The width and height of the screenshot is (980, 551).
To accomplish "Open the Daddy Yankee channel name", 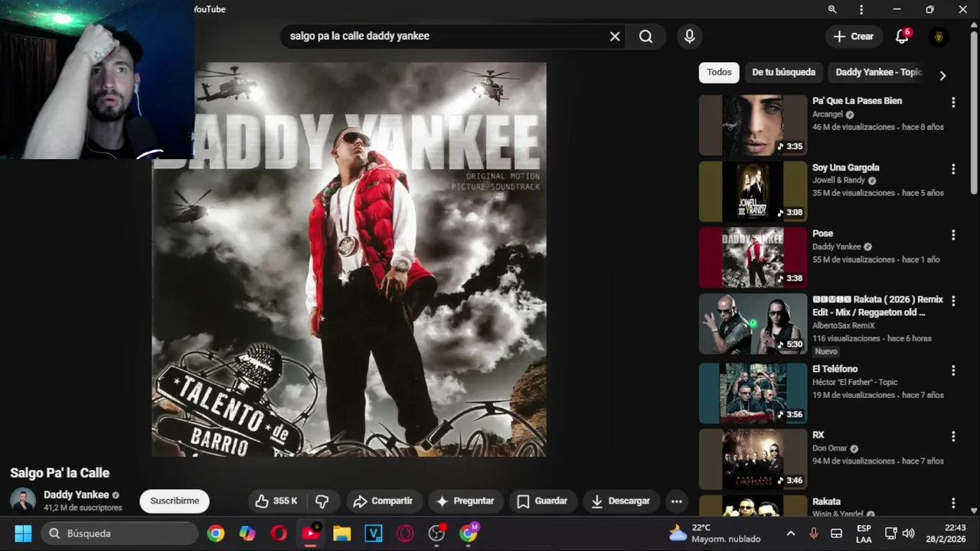I will [77, 495].
